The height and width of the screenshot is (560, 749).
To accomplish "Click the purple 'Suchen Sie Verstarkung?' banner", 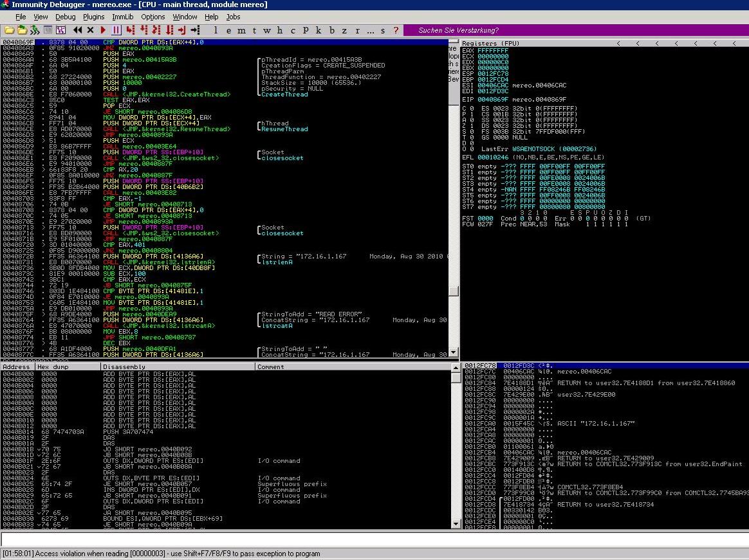I will click(x=576, y=30).
